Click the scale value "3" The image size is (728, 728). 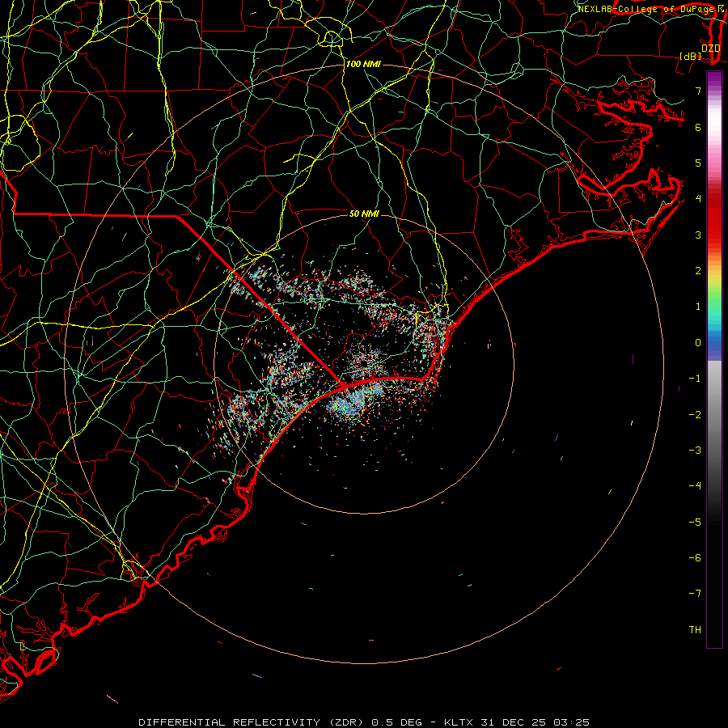pyautogui.click(x=698, y=235)
